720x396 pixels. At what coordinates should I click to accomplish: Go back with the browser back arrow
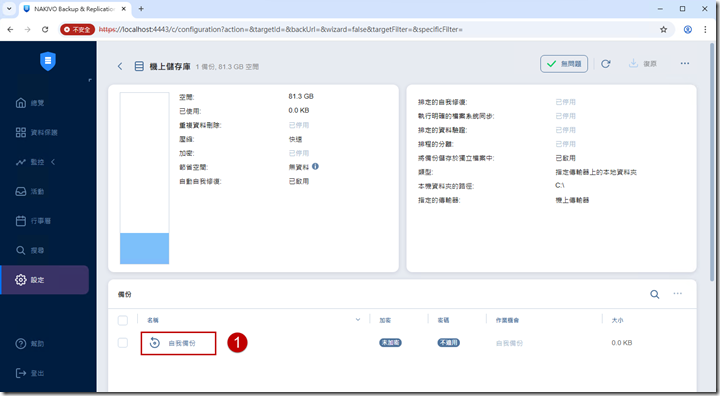[10, 29]
